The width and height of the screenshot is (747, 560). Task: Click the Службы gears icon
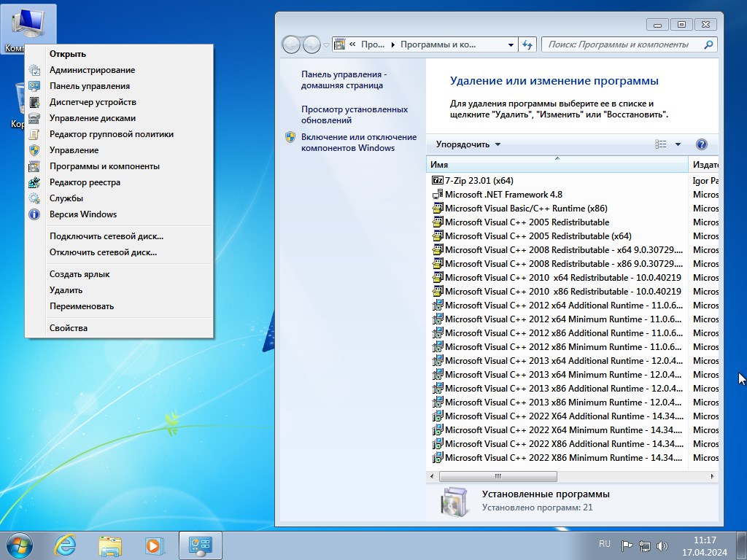34,198
